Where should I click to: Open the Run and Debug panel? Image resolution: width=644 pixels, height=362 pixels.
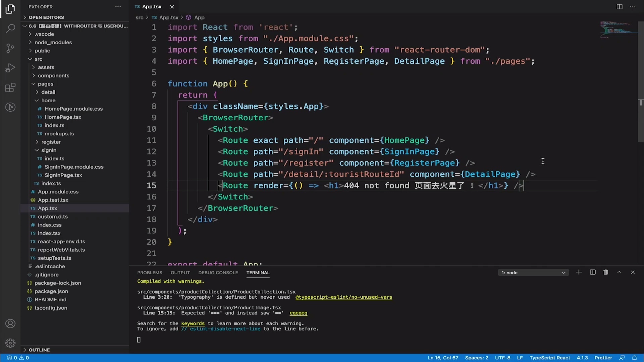[10, 68]
